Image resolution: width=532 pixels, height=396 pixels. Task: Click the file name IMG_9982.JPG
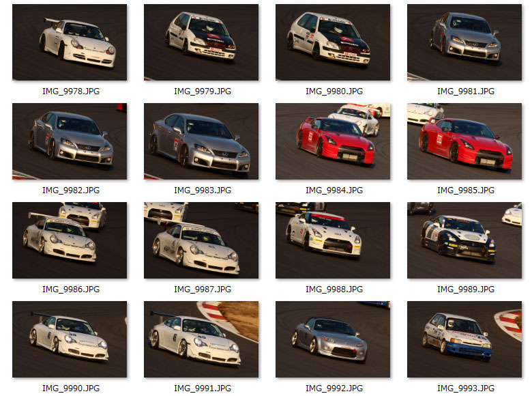point(71,190)
